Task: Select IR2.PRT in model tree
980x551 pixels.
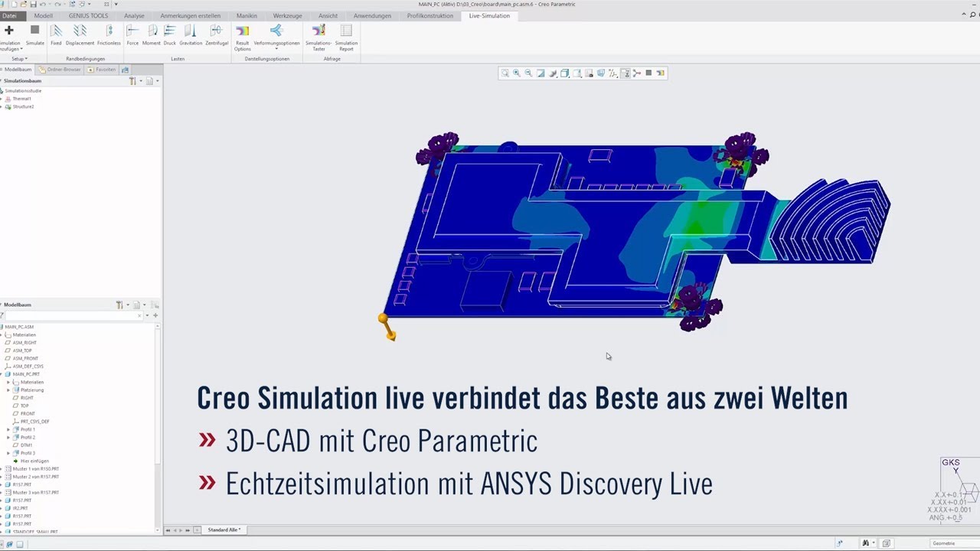Action: 20,508
